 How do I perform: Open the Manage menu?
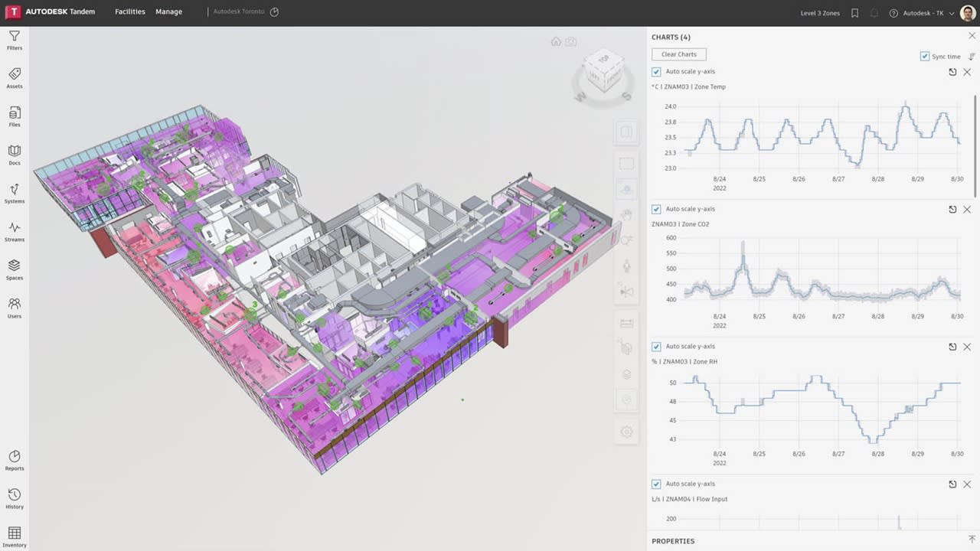(168, 11)
